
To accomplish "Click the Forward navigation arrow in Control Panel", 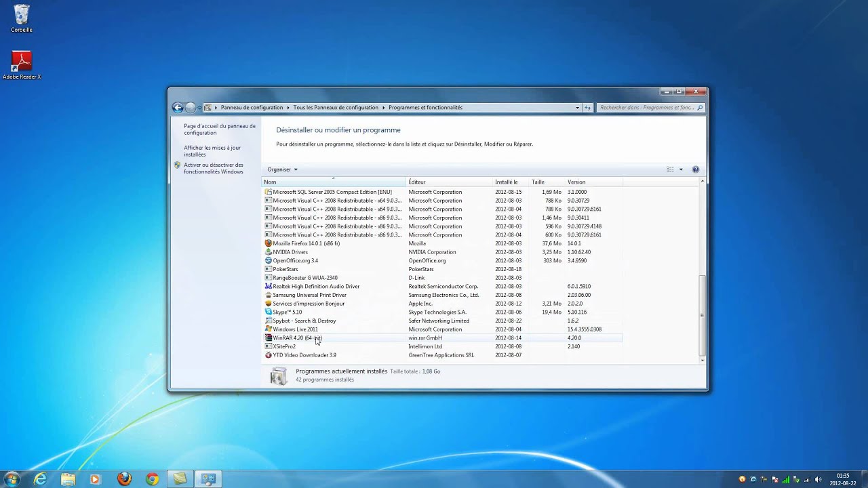I will tap(191, 107).
